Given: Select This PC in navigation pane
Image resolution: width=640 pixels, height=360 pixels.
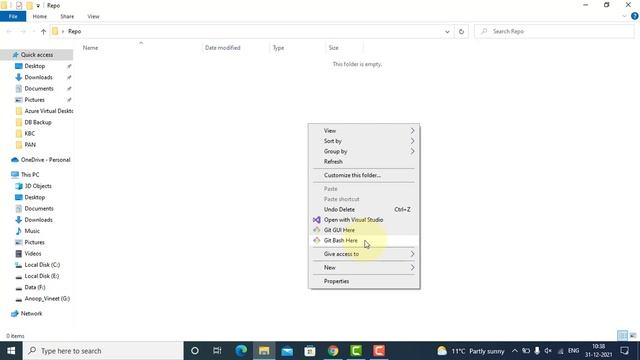Looking at the screenshot, I should click(x=30, y=175).
